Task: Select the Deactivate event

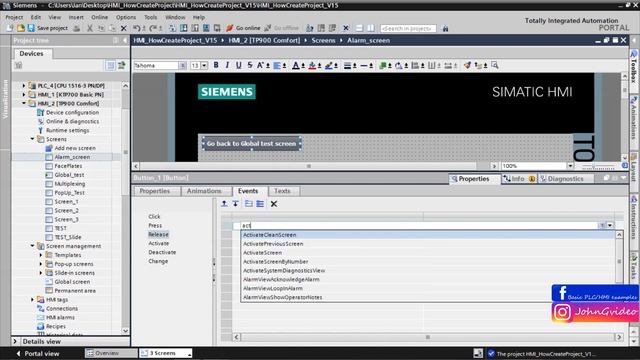Action: coord(162,252)
